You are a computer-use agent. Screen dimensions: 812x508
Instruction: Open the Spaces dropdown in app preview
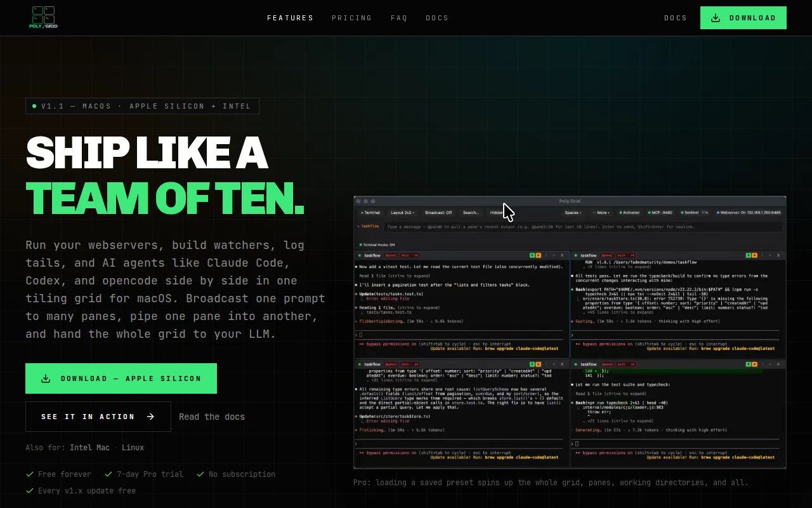[x=573, y=213]
